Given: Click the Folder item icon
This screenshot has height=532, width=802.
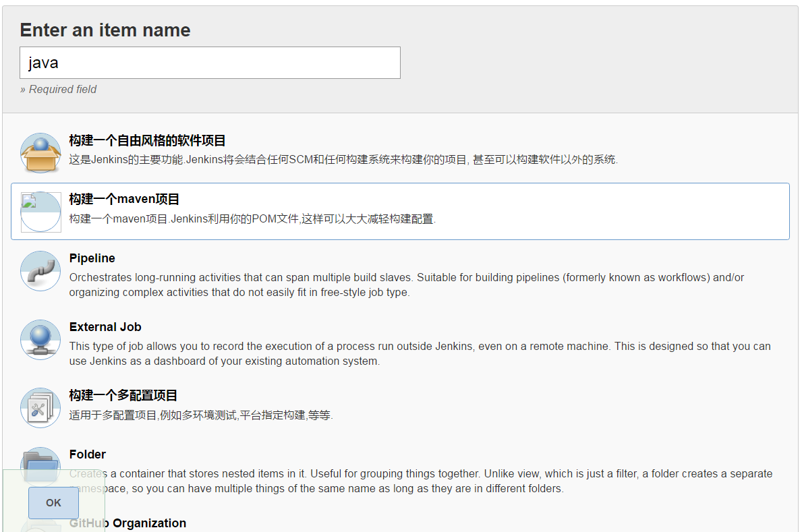Looking at the screenshot, I should pyautogui.click(x=40, y=462).
